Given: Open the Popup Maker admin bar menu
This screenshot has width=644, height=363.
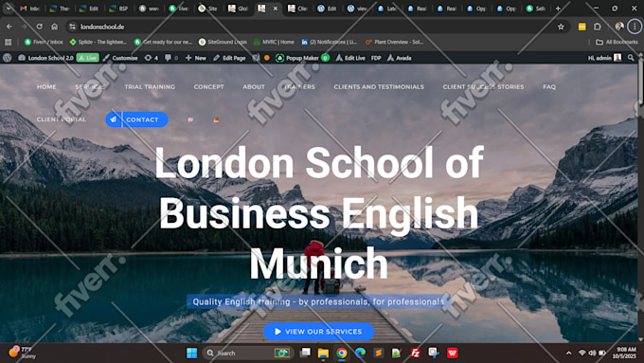Looking at the screenshot, I should pyautogui.click(x=302, y=58).
